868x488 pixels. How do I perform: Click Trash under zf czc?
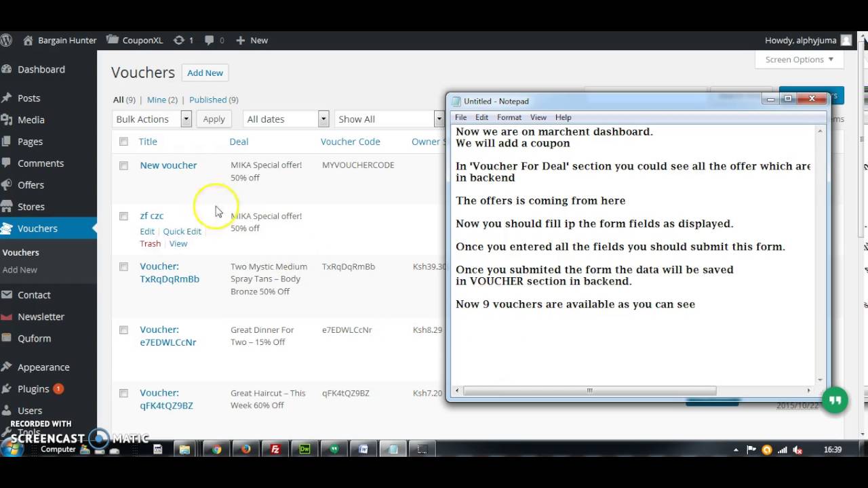pyautogui.click(x=151, y=243)
